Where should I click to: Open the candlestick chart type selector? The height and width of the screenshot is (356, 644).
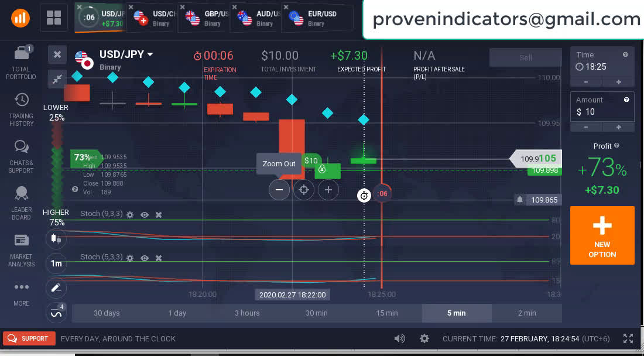[56, 238]
